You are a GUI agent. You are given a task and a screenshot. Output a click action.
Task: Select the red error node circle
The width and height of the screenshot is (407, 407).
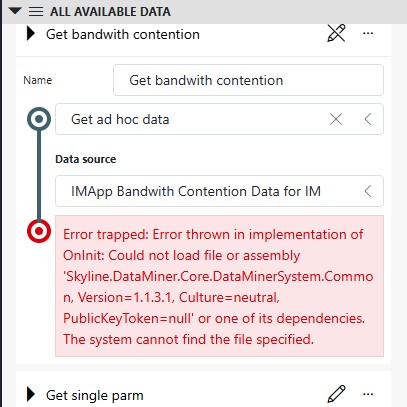tap(39, 231)
